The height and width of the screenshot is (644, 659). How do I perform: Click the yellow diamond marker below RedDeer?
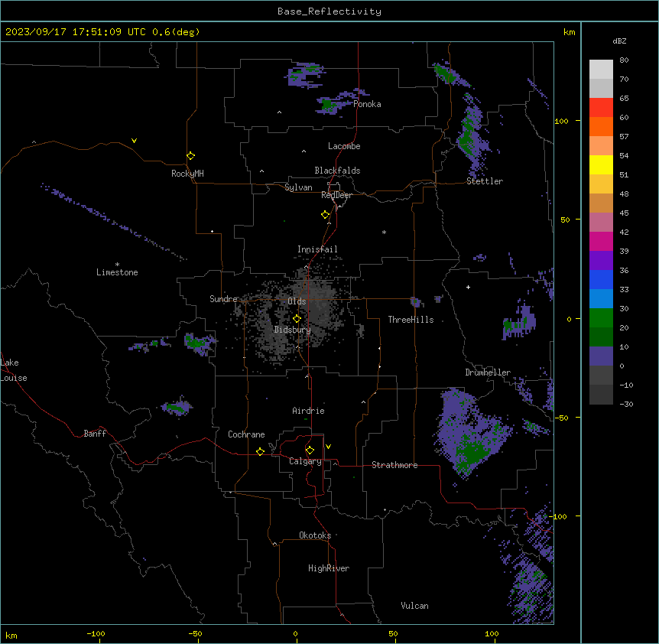click(325, 215)
